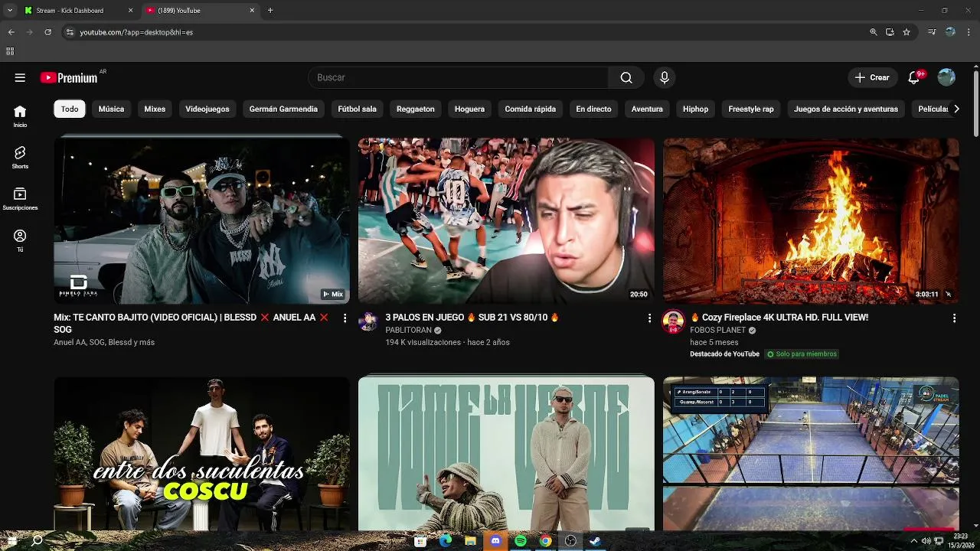Select Juegos de acción y aventuras chip
Screen dimensions: 980x551
point(846,109)
